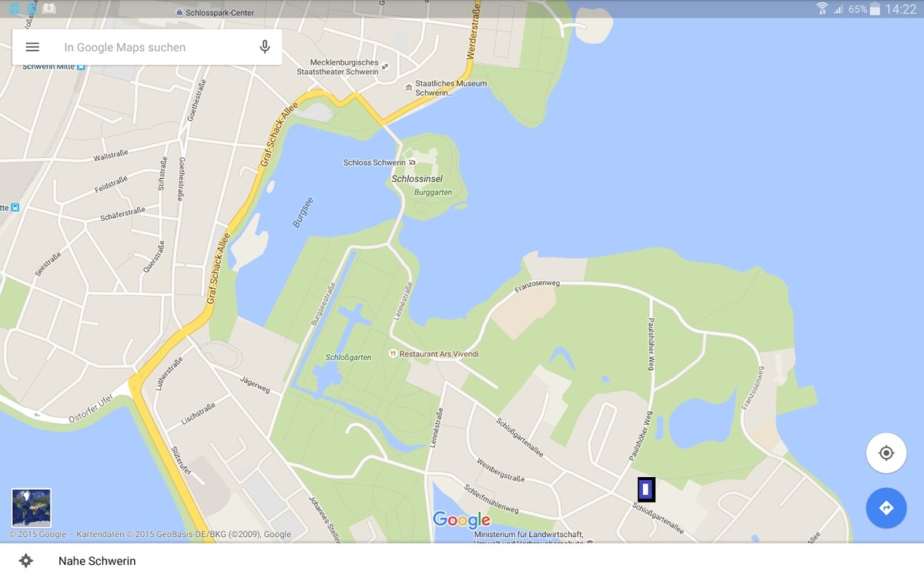
Task: Select the Schlosspark-Center shopping marker
Action: pos(179,13)
